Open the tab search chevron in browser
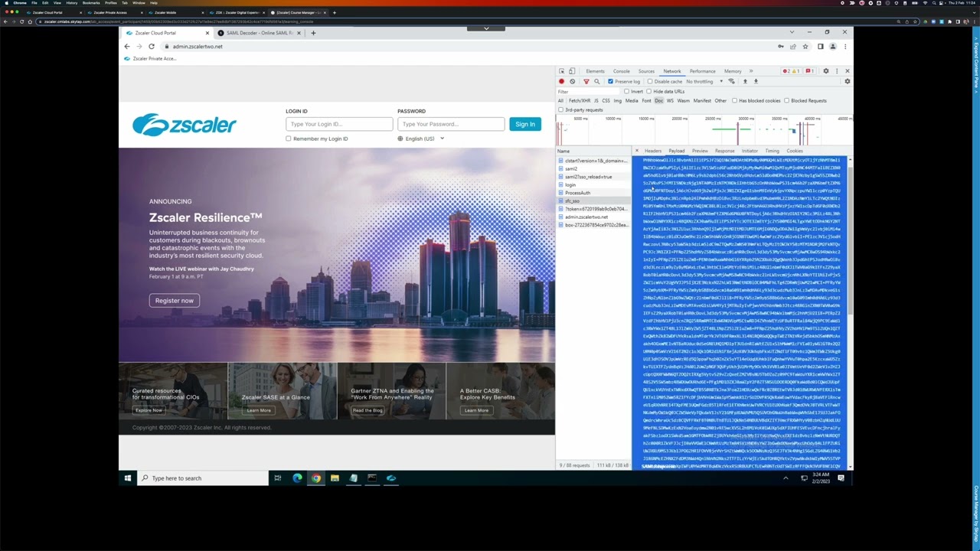Viewport: 980px width, 551px height. 792,32
